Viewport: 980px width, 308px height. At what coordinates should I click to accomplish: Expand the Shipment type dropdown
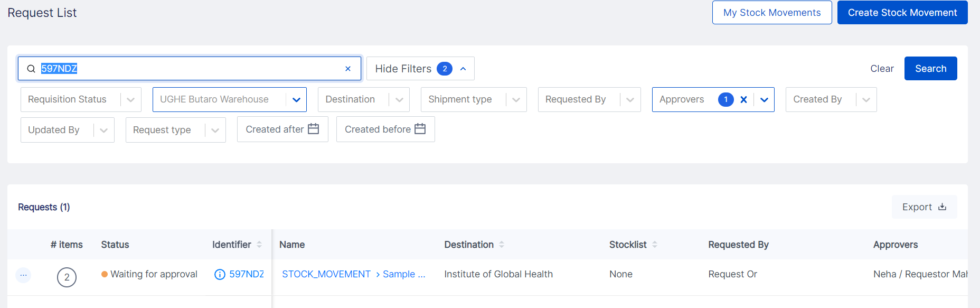click(x=516, y=100)
